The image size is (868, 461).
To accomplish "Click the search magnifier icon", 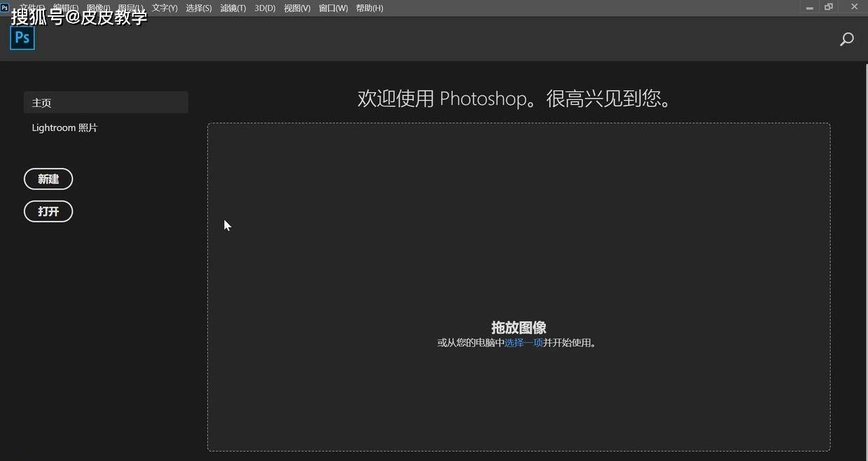I will [846, 39].
